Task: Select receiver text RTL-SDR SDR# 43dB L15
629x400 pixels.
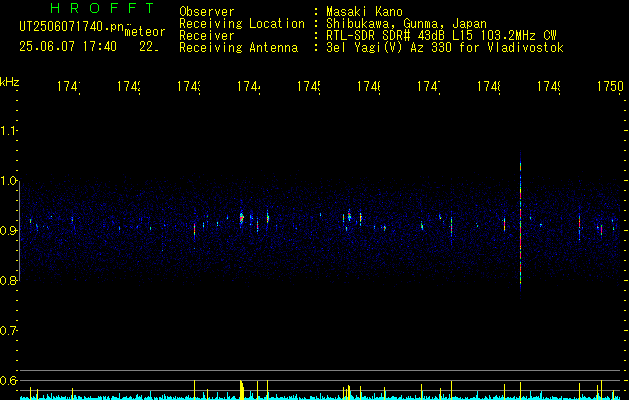Action: tap(403, 36)
